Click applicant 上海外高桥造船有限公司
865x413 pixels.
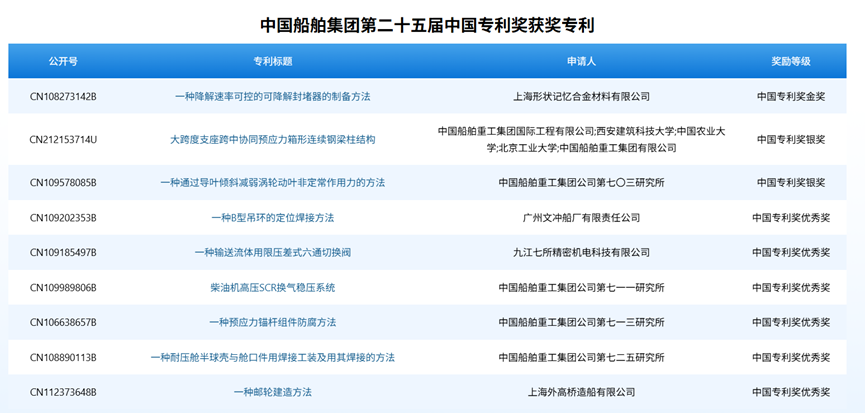(581, 392)
